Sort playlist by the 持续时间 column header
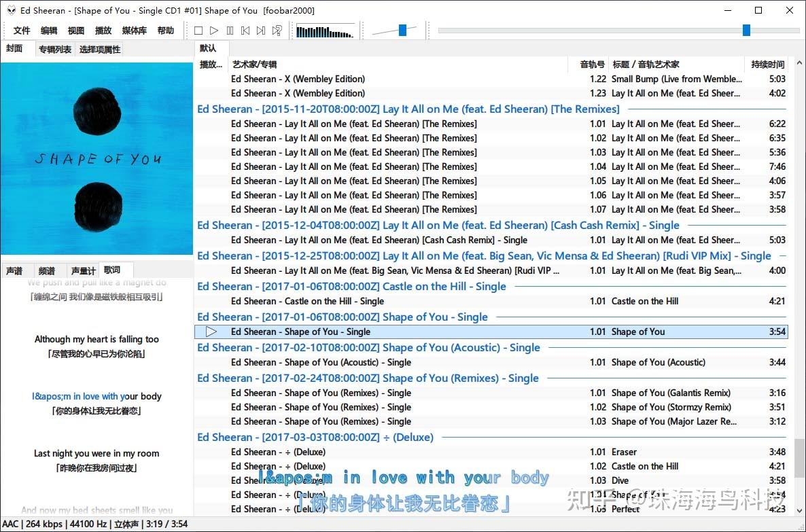 click(767, 64)
